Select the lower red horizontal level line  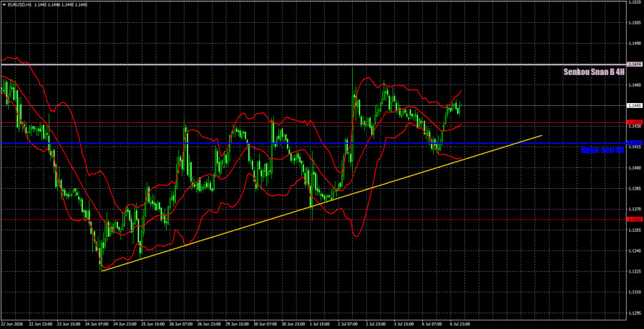pyautogui.click(x=312, y=220)
